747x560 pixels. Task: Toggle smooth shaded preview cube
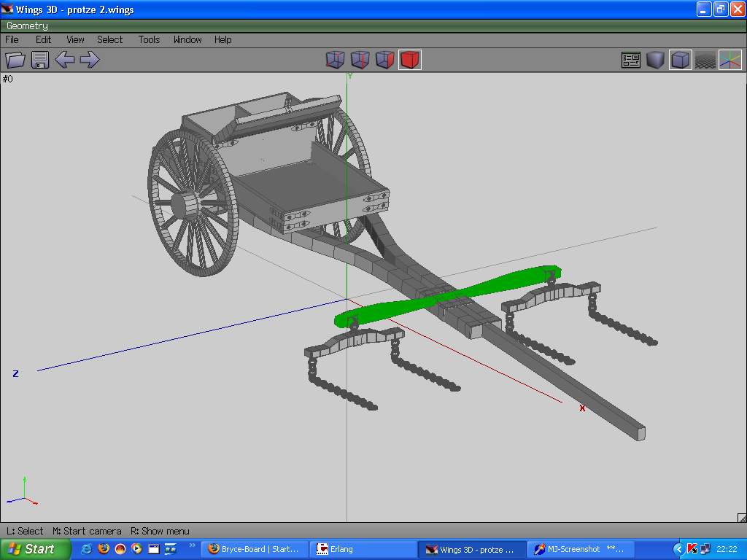[655, 60]
